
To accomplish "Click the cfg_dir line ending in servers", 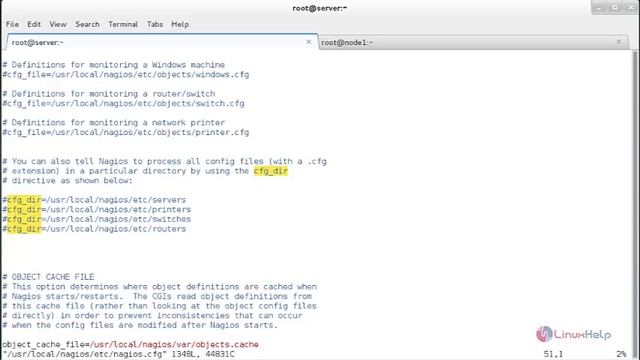I will (x=94, y=200).
